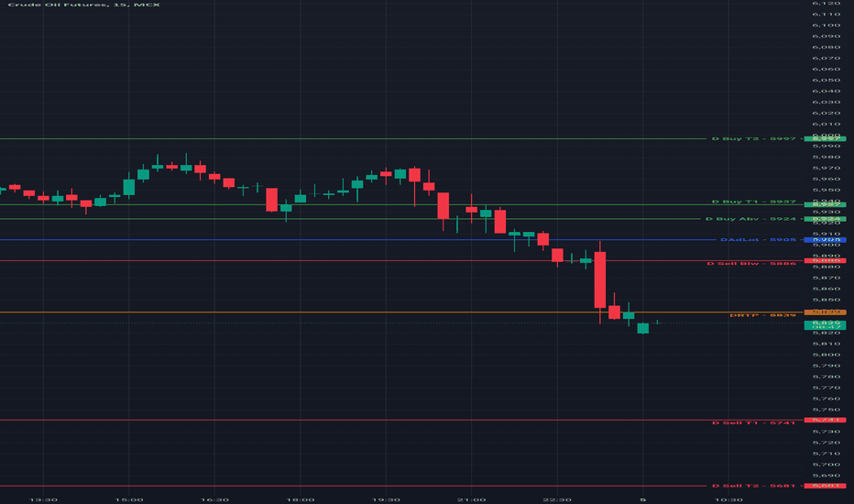854x504 pixels.
Task: Select the D Sell T1 - 5741 label
Action: coord(754,422)
